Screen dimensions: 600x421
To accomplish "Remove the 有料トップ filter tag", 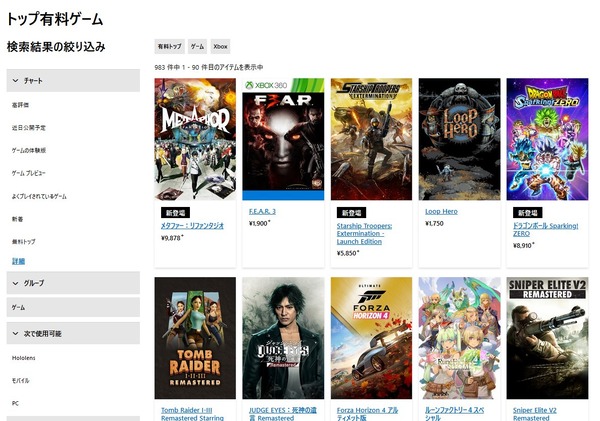I will [x=170, y=46].
